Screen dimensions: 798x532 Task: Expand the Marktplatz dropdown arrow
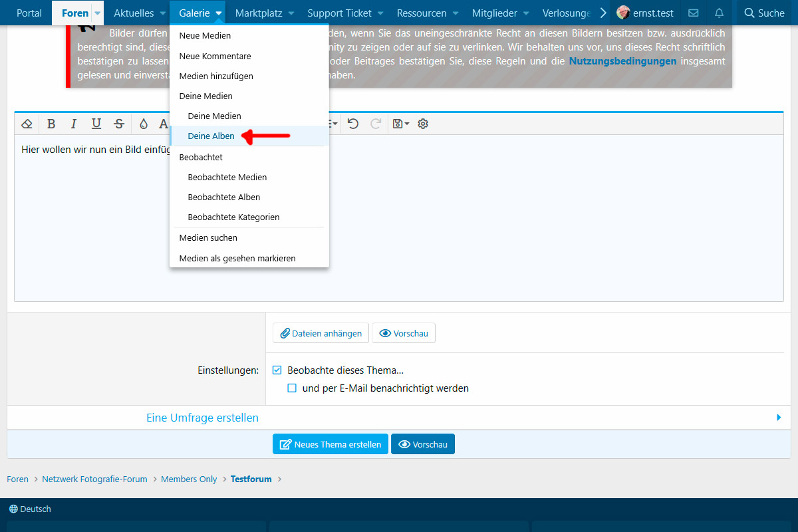(291, 13)
